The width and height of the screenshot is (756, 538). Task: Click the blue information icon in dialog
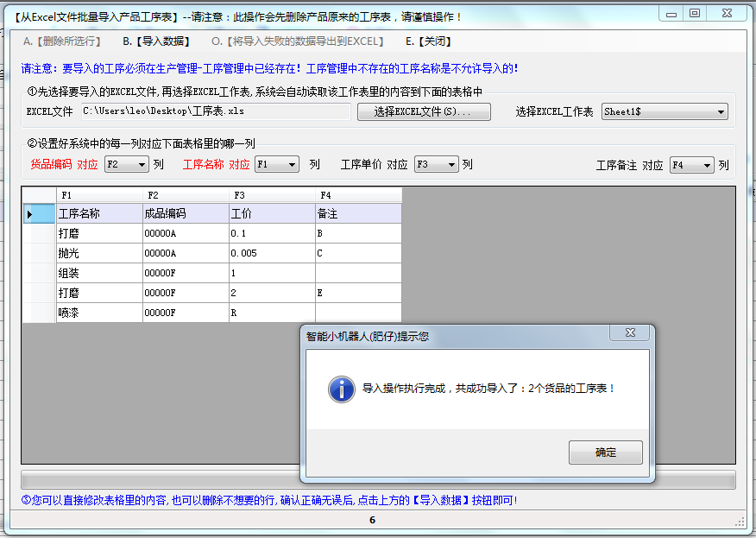coord(341,389)
